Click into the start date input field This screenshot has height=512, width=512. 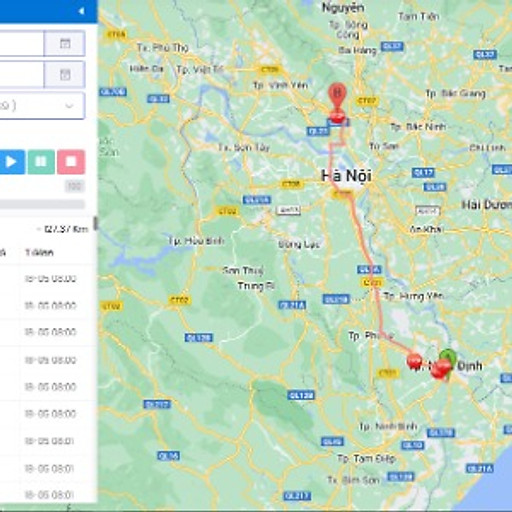pyautogui.click(x=22, y=43)
